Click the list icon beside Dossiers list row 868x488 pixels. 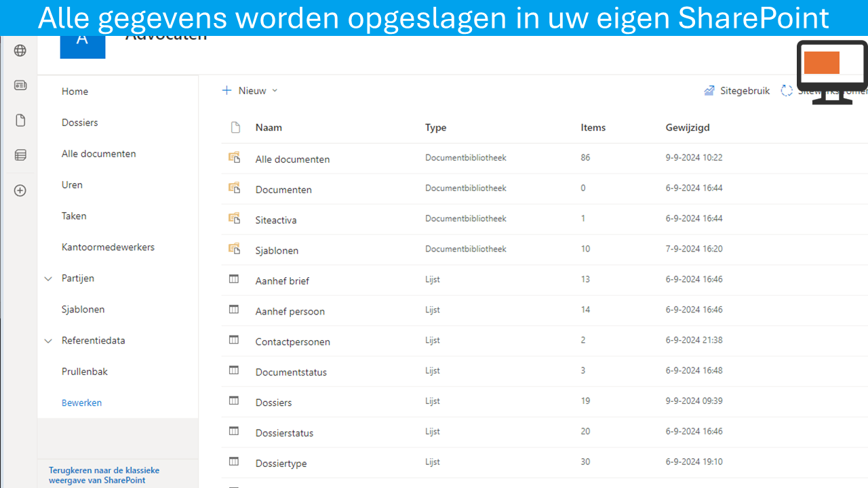[234, 401]
